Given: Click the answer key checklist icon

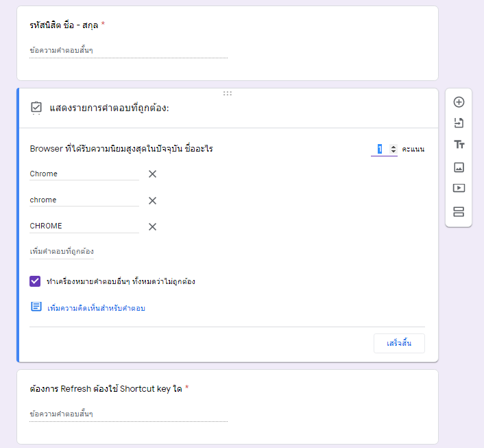Looking at the screenshot, I should [x=36, y=108].
